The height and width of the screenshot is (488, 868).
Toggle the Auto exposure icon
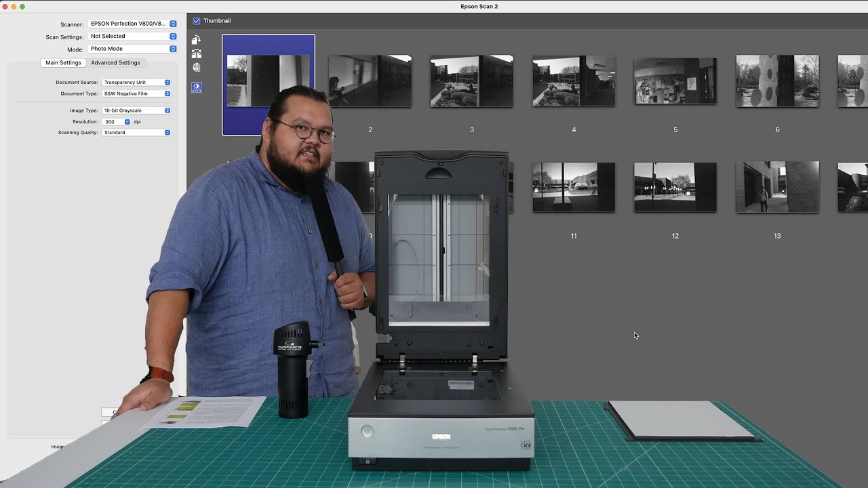[196, 87]
